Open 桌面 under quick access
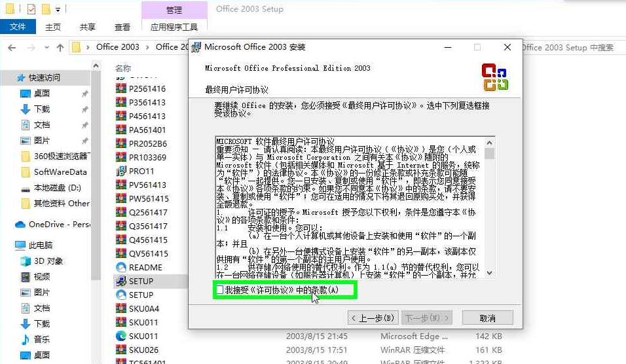The width and height of the screenshot is (626, 364). tap(41, 94)
